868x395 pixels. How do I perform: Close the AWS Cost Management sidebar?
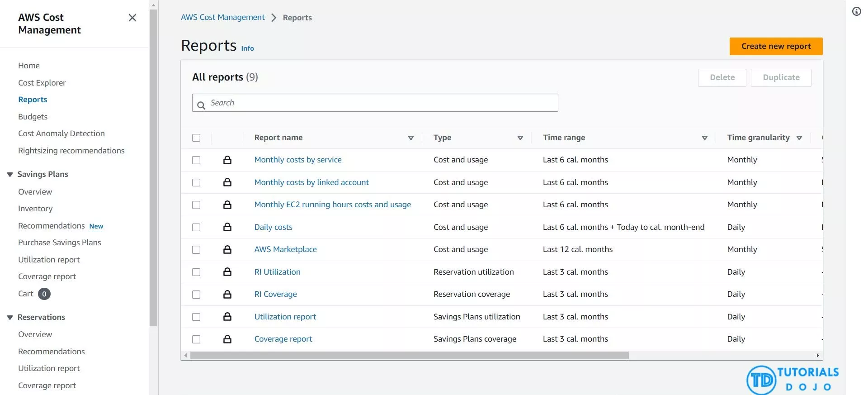[x=132, y=18]
